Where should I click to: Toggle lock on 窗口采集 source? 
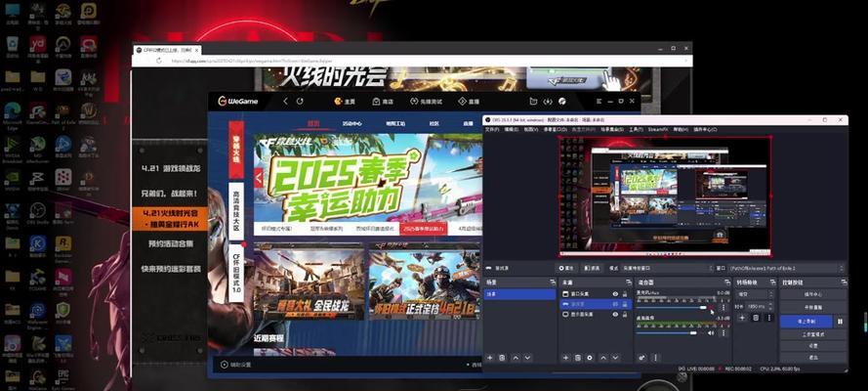[625, 294]
